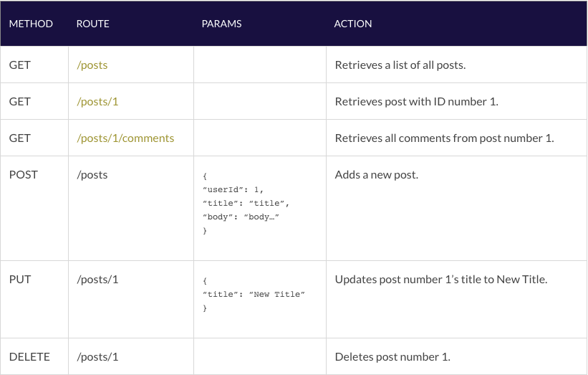The image size is (588, 375).
Task: Click the ACTION column header
Action: pos(353,24)
